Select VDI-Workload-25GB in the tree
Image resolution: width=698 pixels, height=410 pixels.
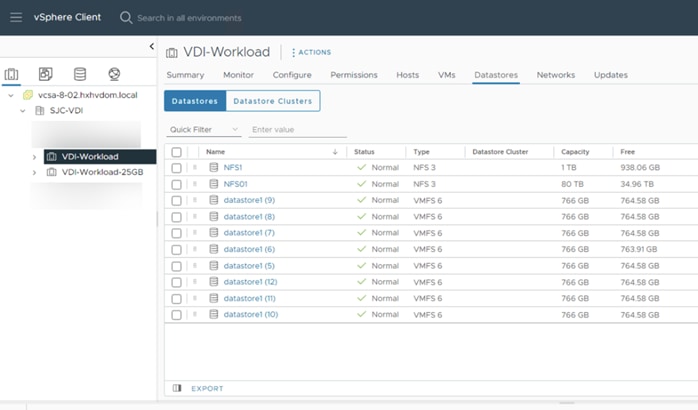coord(102,172)
